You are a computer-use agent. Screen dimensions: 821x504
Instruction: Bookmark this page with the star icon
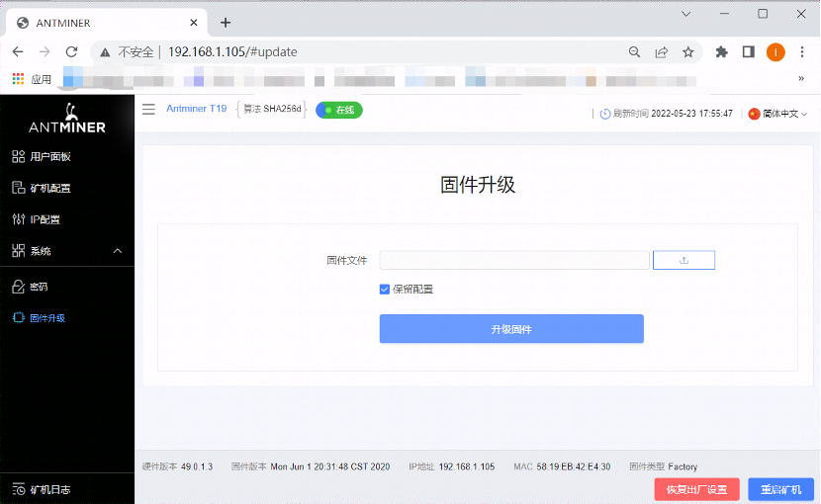tap(688, 51)
